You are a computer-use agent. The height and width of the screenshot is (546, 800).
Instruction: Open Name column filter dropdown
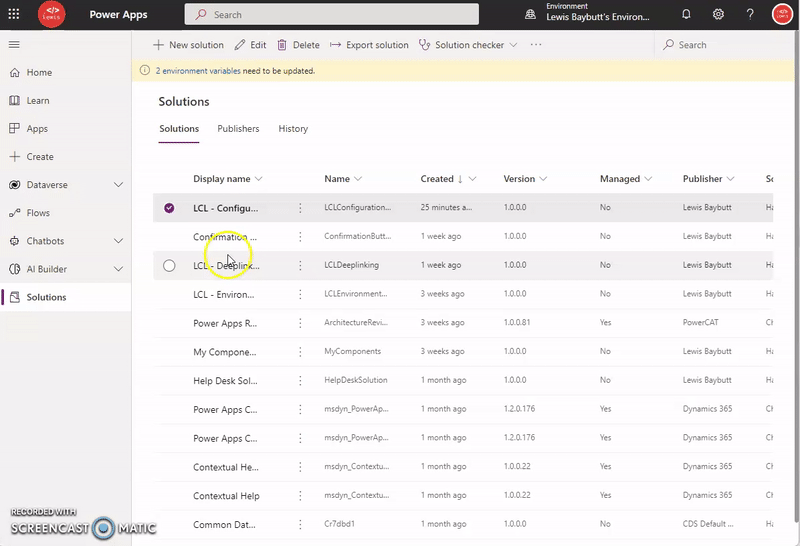tap(358, 179)
